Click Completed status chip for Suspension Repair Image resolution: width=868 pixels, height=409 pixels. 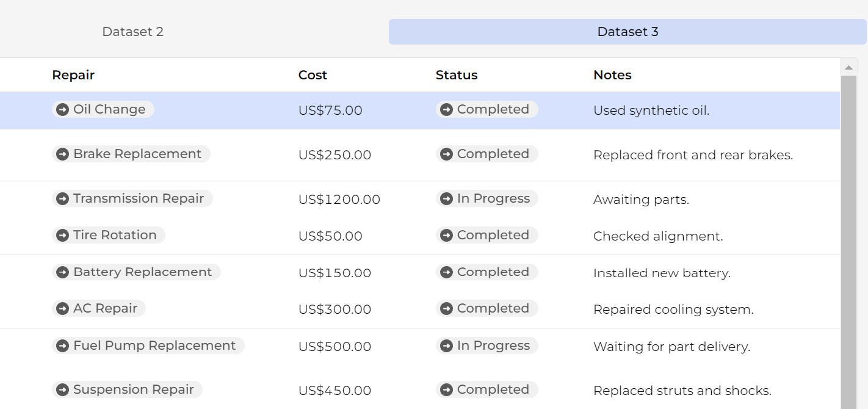point(487,389)
